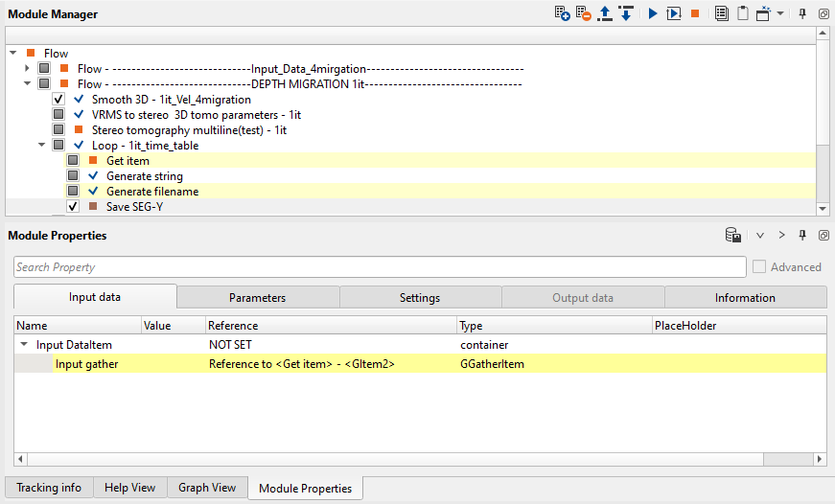The width and height of the screenshot is (835, 504).
Task: Toggle the Smooth 3D module checkbox
Action: pyautogui.click(x=58, y=100)
